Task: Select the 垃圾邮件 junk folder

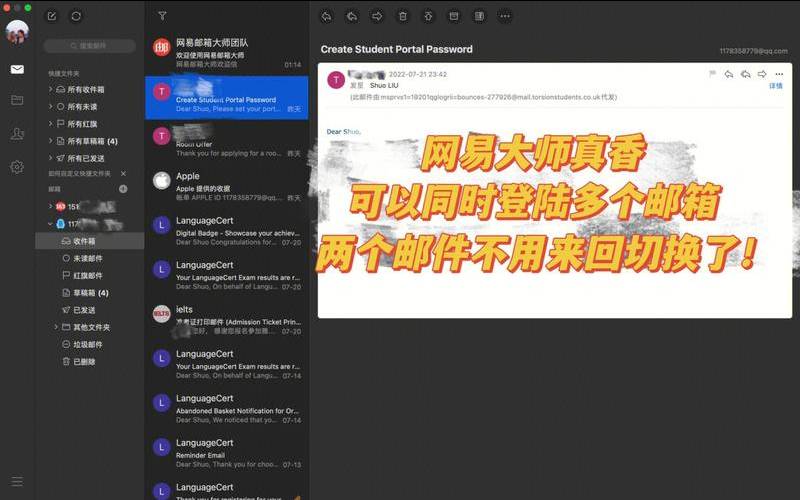Action: pos(89,344)
